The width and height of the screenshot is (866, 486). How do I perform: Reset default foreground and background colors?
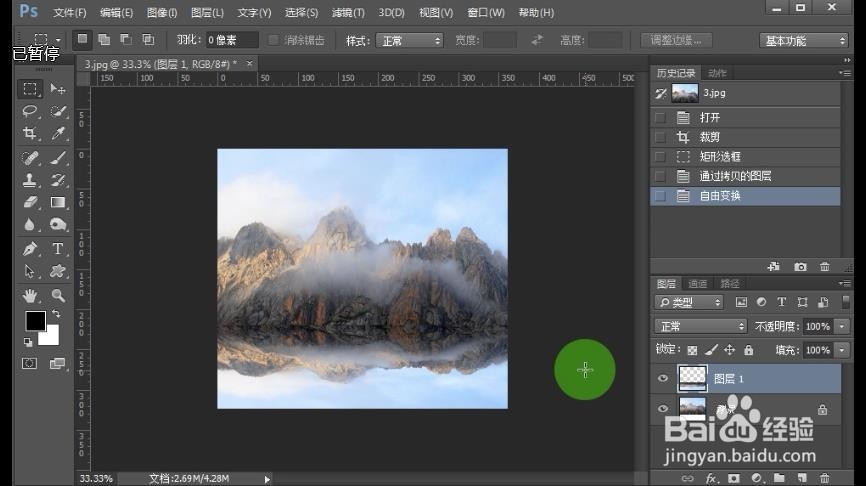click(28, 342)
